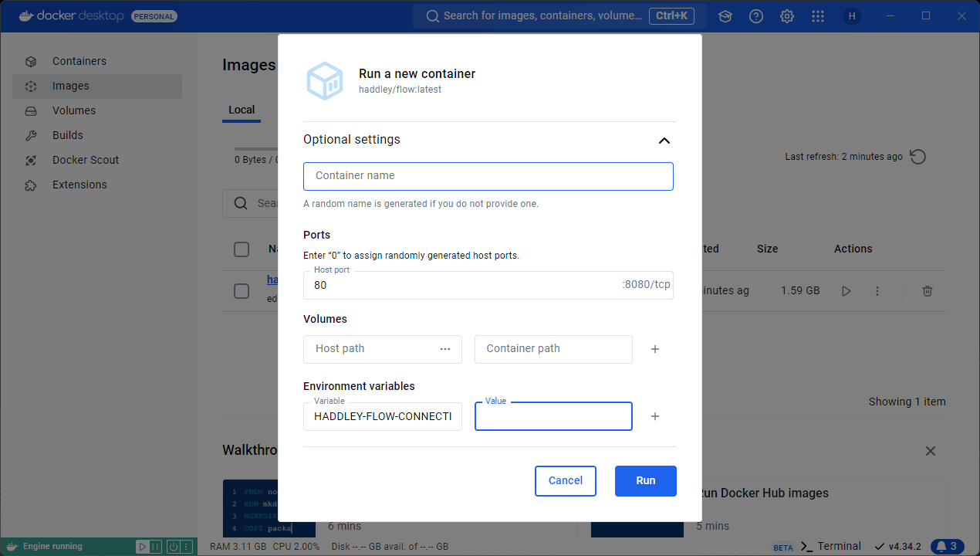Select the haddley/flow image row checkbox
The height and width of the screenshot is (556, 980).
point(242,291)
